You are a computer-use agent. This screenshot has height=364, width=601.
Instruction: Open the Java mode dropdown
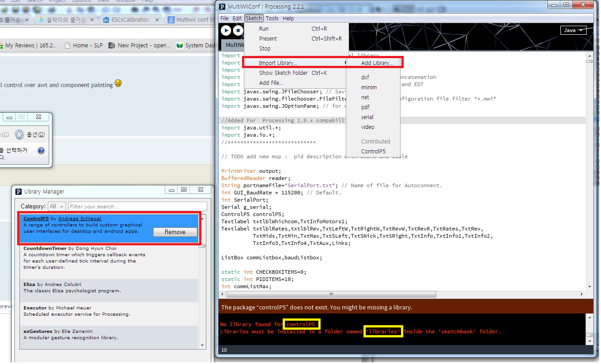[x=573, y=30]
